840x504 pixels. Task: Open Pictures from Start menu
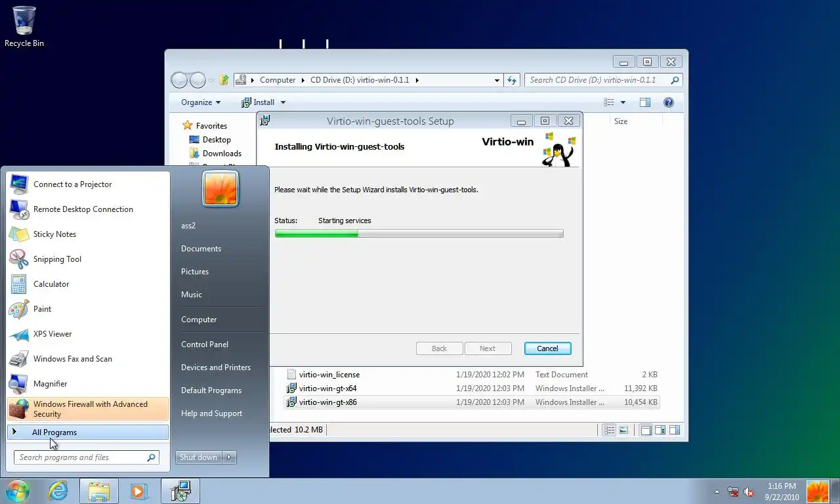(x=195, y=272)
